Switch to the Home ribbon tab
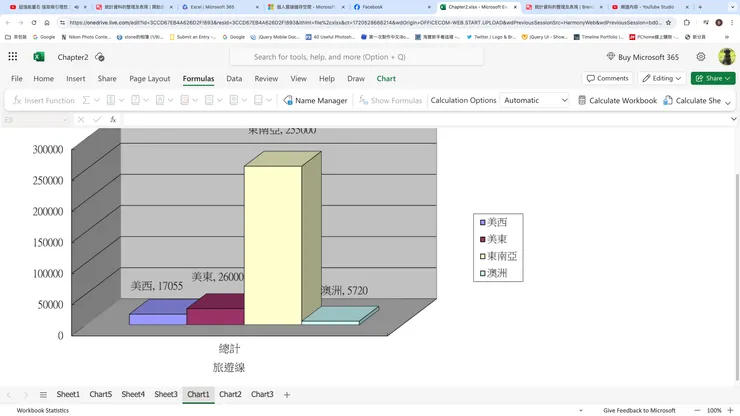The width and height of the screenshot is (740, 416). click(43, 78)
